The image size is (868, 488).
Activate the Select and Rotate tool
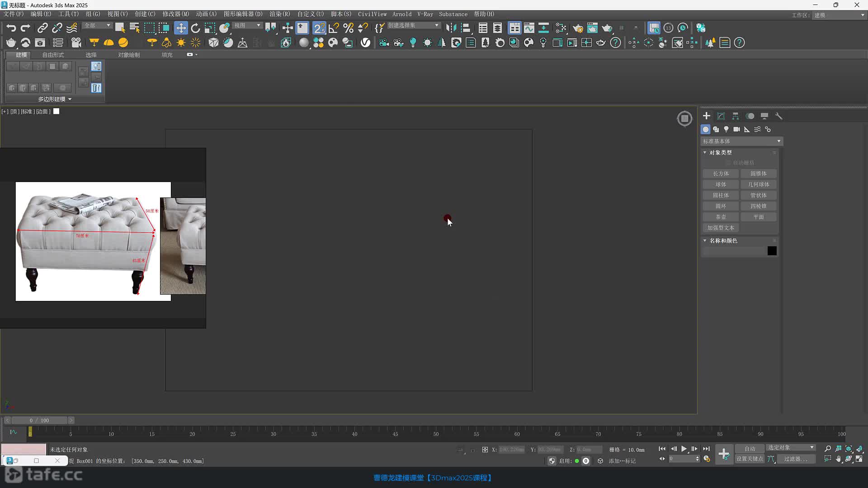coord(195,28)
